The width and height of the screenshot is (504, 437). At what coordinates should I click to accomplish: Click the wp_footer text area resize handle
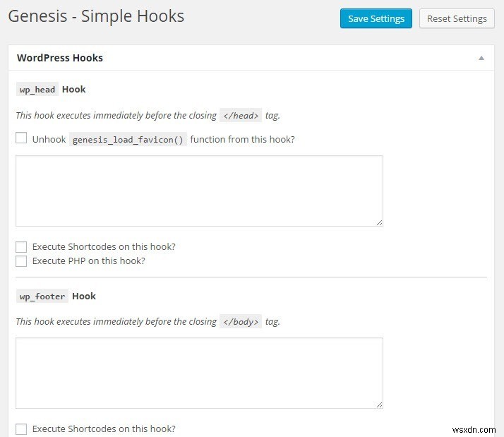click(379, 405)
